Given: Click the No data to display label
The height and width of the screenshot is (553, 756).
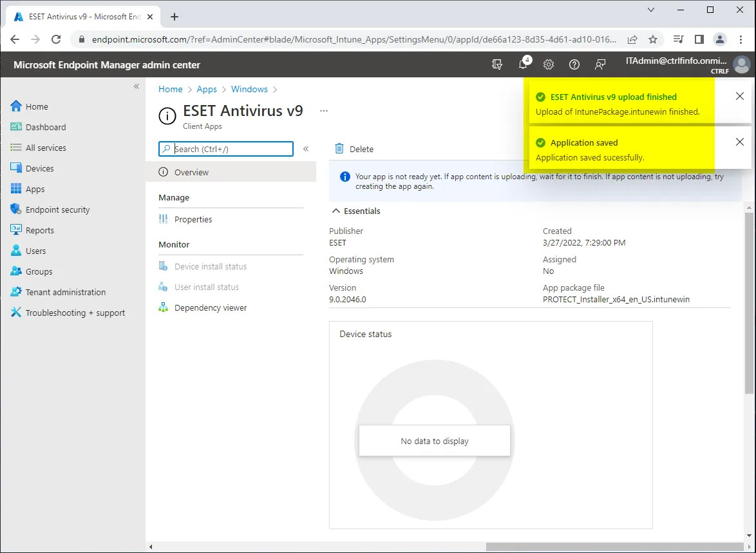Looking at the screenshot, I should tap(435, 441).
